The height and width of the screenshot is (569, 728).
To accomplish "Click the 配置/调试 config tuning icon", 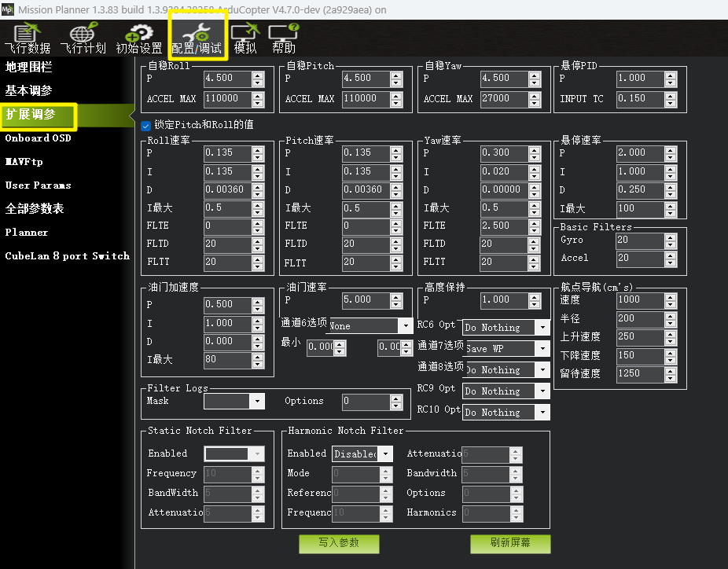I will (x=197, y=39).
